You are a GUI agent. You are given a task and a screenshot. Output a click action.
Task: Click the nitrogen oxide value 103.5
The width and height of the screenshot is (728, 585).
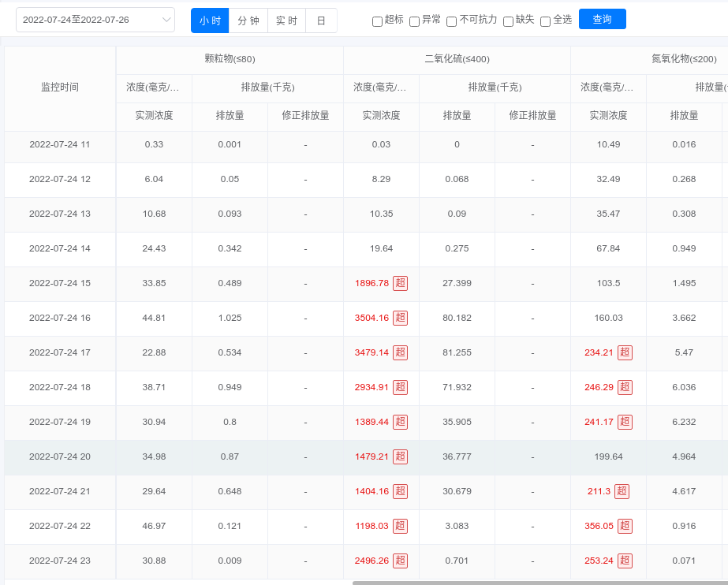[608, 283]
